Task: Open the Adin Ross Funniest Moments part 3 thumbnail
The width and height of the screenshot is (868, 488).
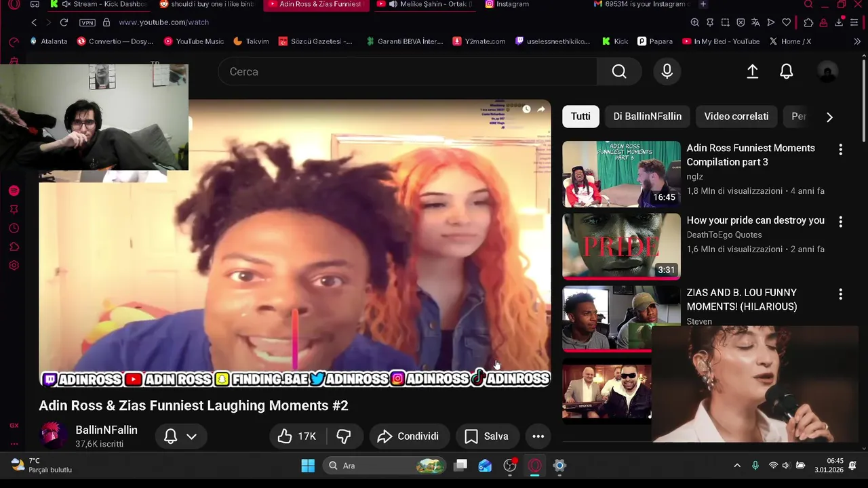Action: [x=621, y=174]
